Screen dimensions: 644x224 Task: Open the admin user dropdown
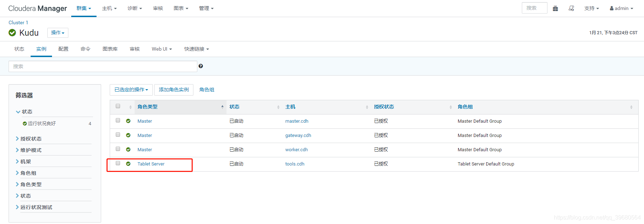pyautogui.click(x=621, y=8)
